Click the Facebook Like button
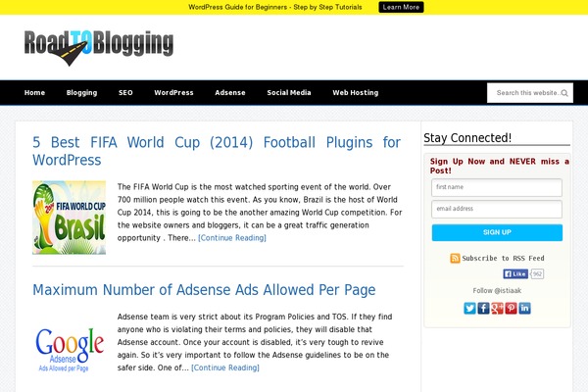 515,273
